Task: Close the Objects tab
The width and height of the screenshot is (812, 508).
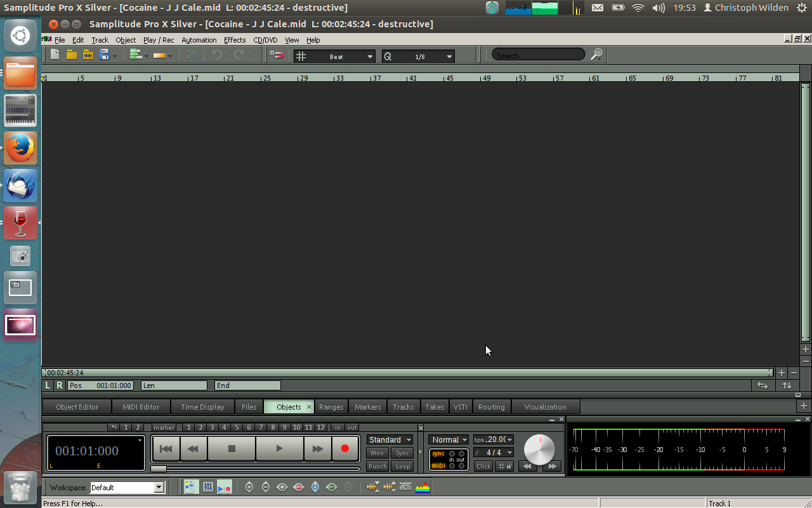Action: pyautogui.click(x=310, y=406)
